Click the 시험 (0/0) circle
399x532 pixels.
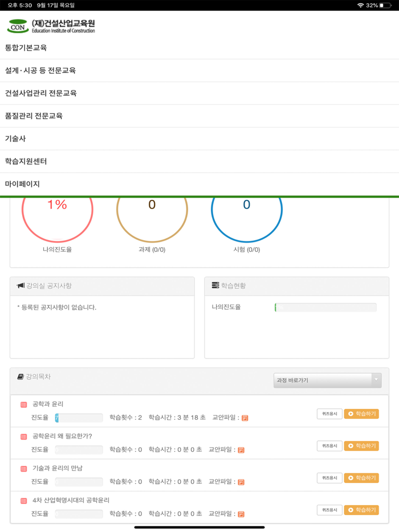pos(247,219)
